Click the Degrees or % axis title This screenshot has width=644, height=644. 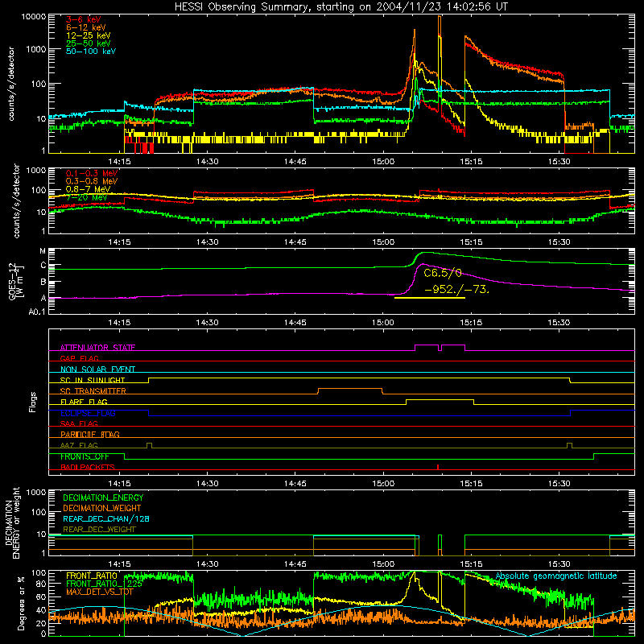(21, 603)
